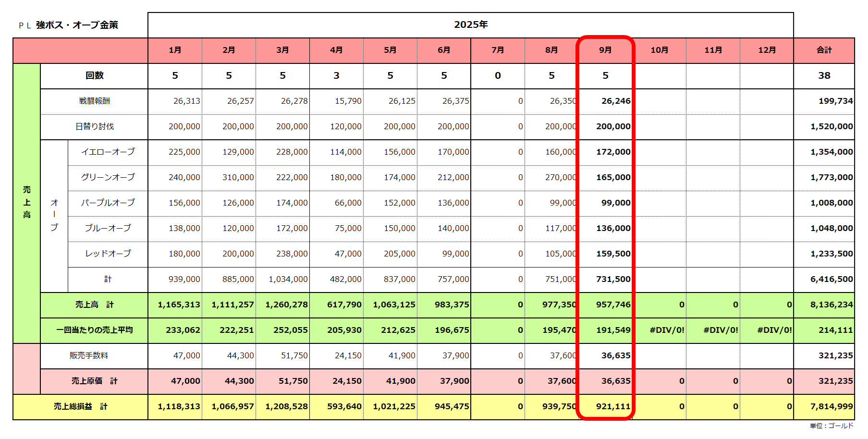Click the 販売手数料 row label
868x439 pixels.
pyautogui.click(x=89, y=355)
